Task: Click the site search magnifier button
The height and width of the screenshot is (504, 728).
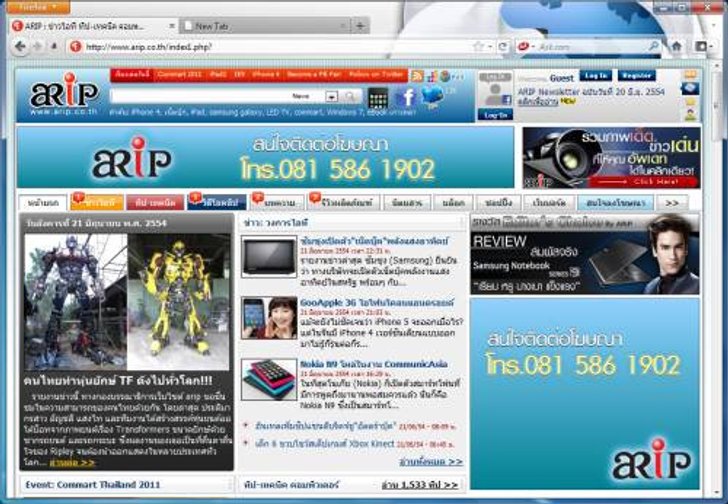Action: (351, 97)
